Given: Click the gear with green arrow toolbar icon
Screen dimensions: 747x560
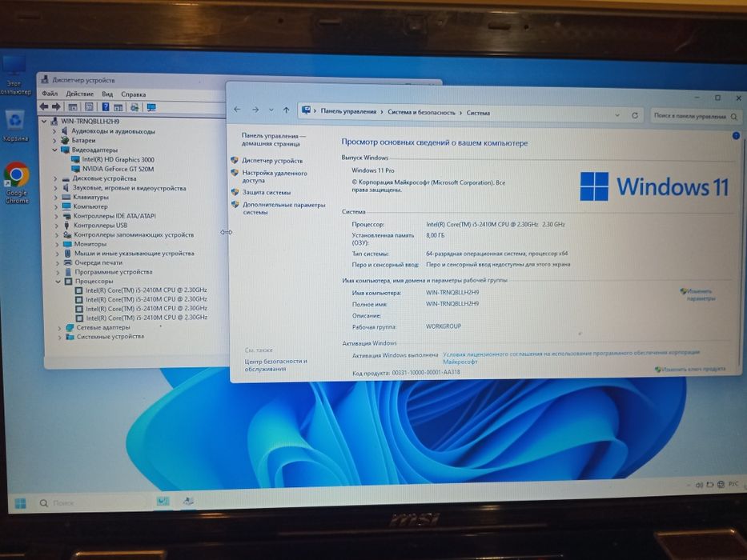Looking at the screenshot, I should click(135, 107).
